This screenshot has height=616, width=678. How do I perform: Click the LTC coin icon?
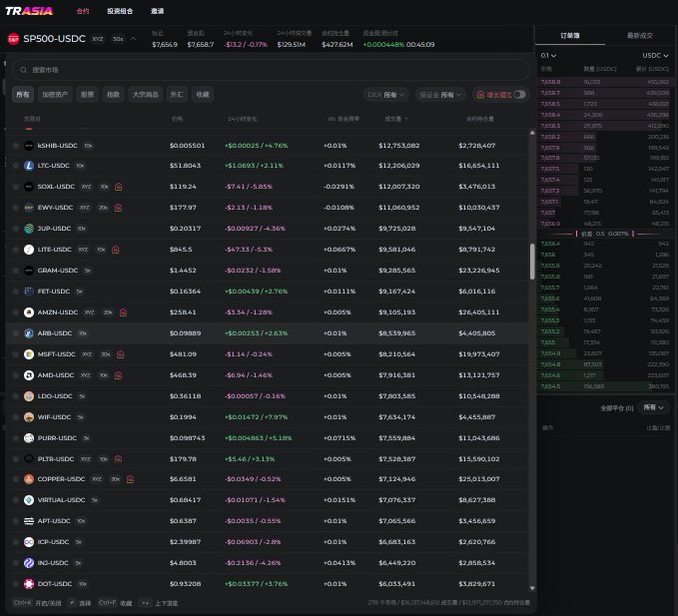pos(29,166)
